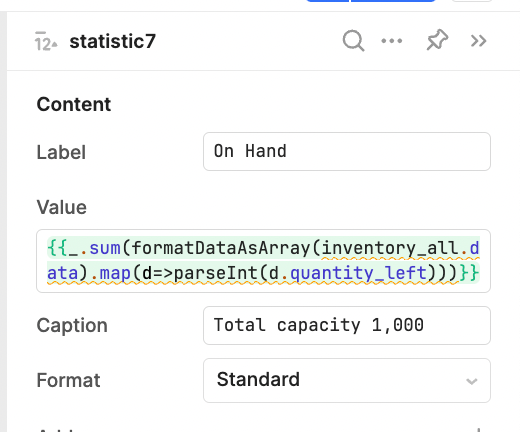Image resolution: width=520 pixels, height=432 pixels.
Task: Click the Caption property name
Action: click(72, 325)
